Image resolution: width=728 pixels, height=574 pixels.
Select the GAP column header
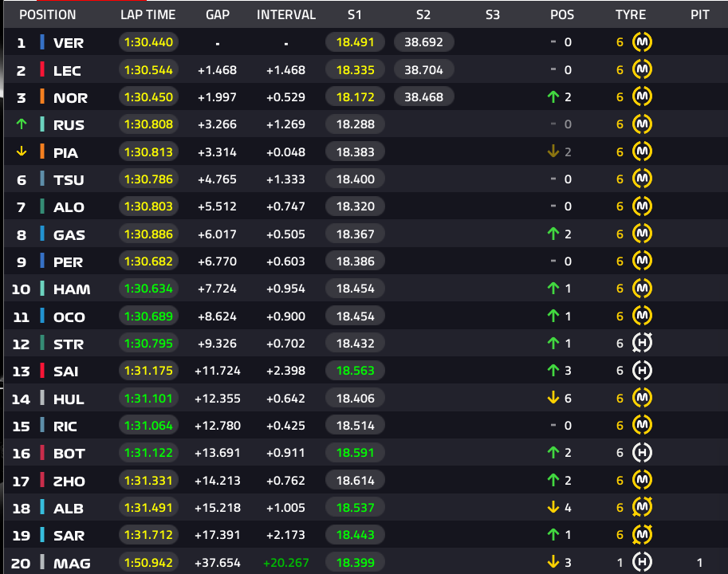218,15
